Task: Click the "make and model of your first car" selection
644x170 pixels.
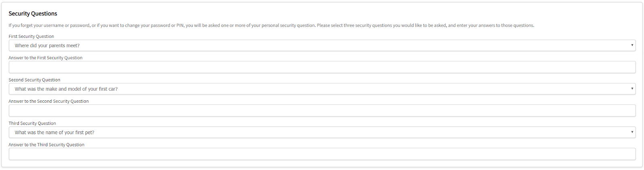Action: [66, 89]
